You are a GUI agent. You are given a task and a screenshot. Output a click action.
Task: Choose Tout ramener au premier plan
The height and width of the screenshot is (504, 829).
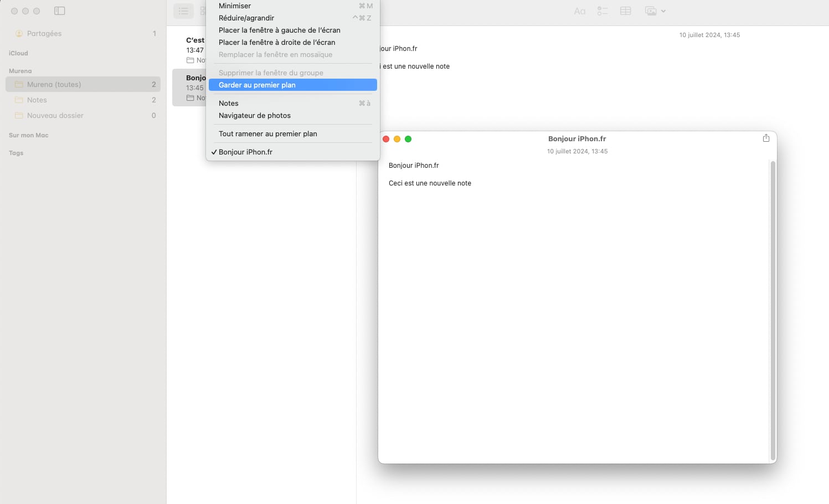pos(293,133)
